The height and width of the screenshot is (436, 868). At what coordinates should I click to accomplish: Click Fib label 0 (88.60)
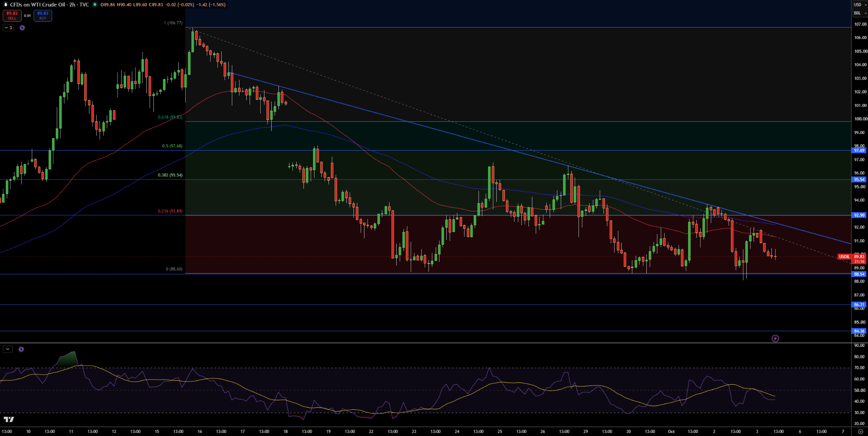coord(174,269)
